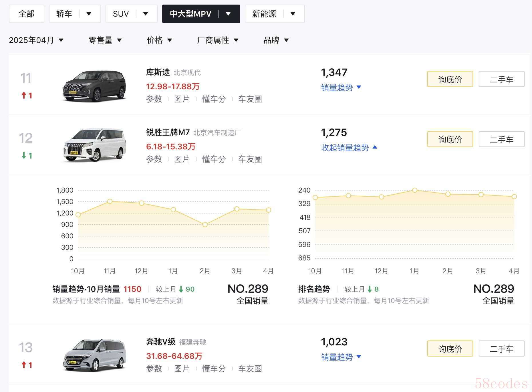The image size is (532, 392).
Task: Open the 2025年04月 date dropdown
Action: pos(36,40)
